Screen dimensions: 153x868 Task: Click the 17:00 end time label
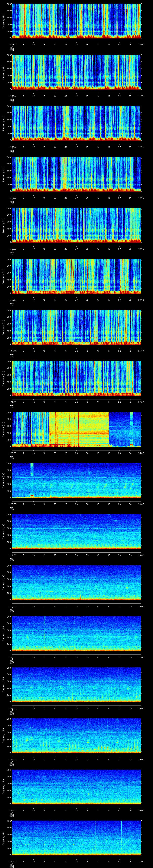tap(141, 147)
